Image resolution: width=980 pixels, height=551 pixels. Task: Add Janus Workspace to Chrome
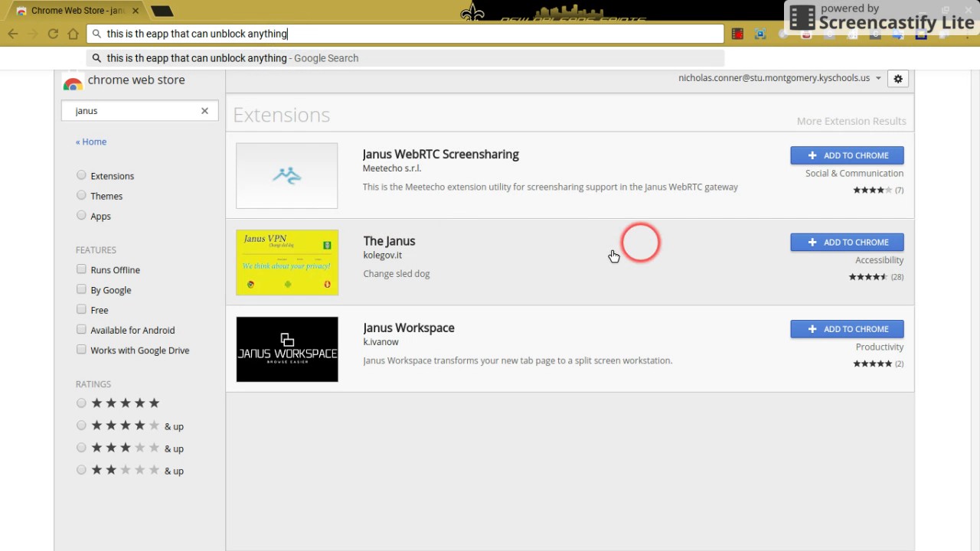847,329
